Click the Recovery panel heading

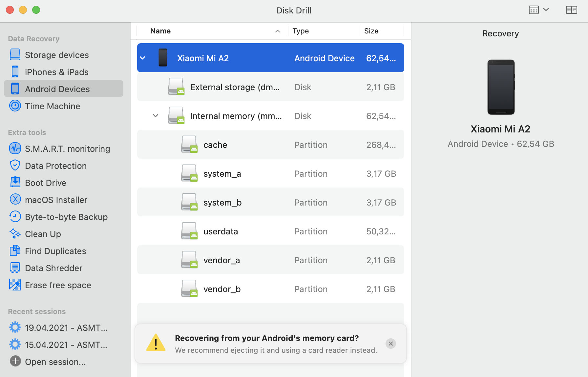point(501,33)
